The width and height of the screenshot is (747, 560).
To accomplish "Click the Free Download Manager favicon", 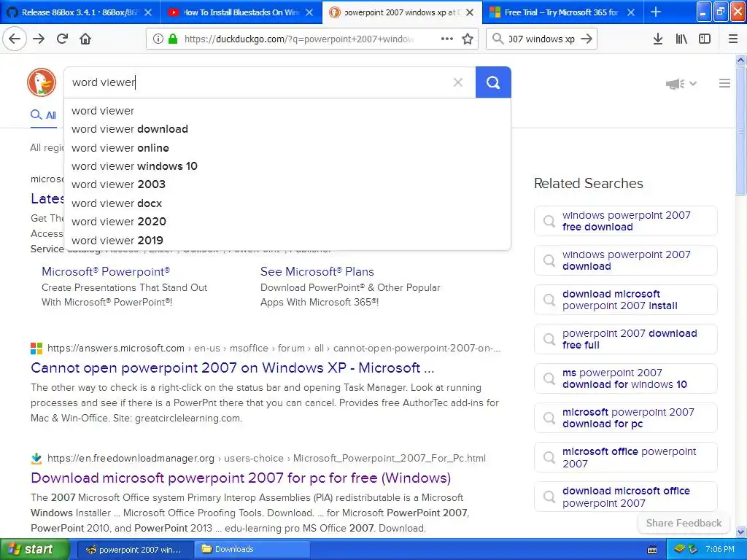I will [x=36, y=459].
